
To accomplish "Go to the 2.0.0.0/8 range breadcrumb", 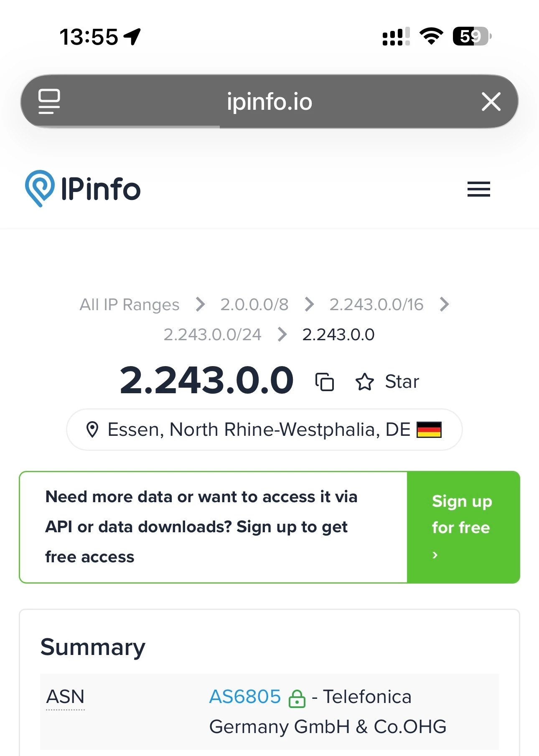I will coord(254,304).
